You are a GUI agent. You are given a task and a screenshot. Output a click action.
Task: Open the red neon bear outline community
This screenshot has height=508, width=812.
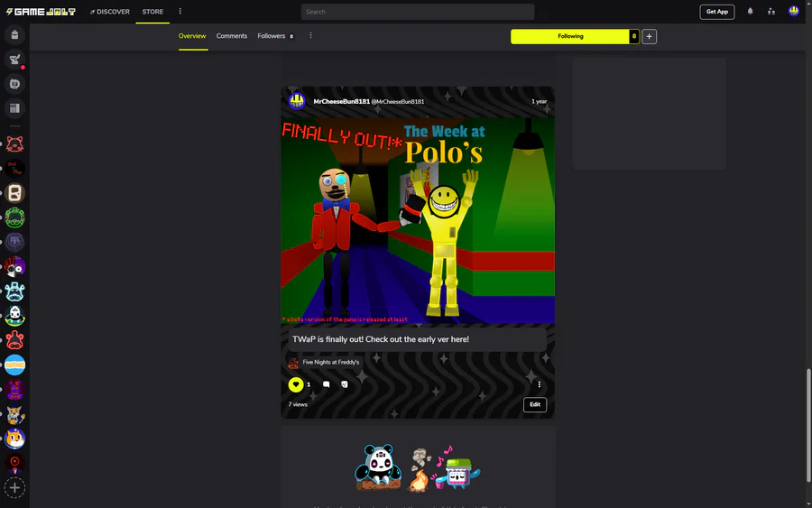tap(14, 340)
